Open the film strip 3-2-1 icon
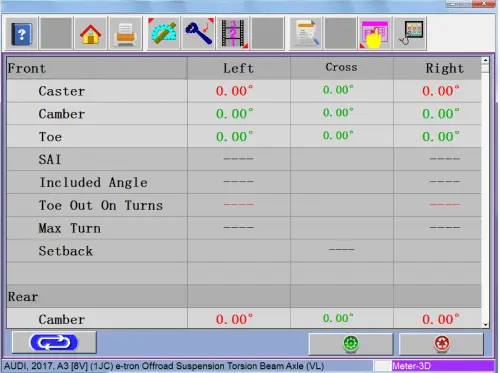The width and height of the screenshot is (500, 373). point(233,34)
